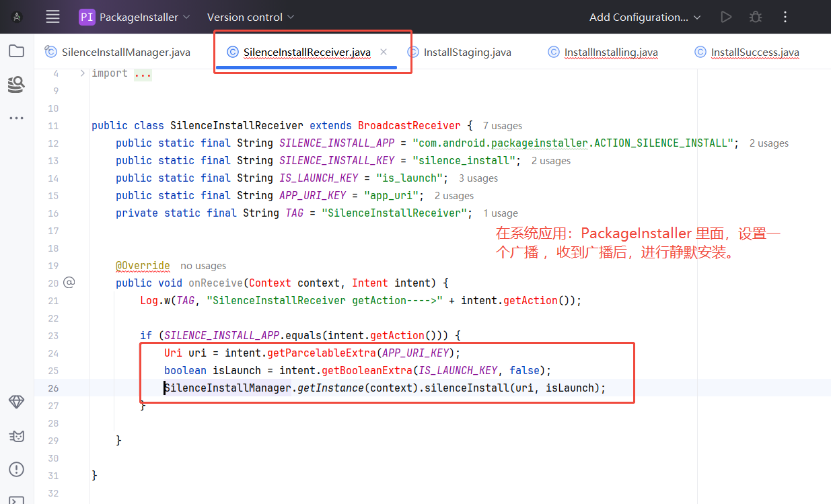Viewport: 831px width, 504px height.
Task: Click the SilenceInstallReceiver class name declaration
Action: (x=237, y=125)
